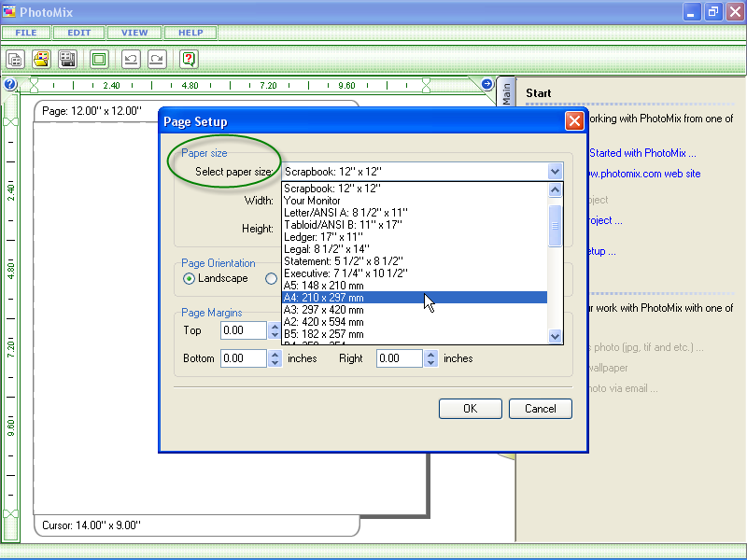747x560 pixels.
Task: Open the VIEW menu
Action: [134, 33]
